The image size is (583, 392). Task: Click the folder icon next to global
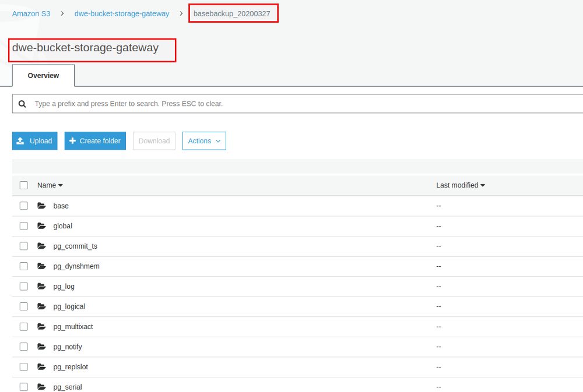click(41, 226)
